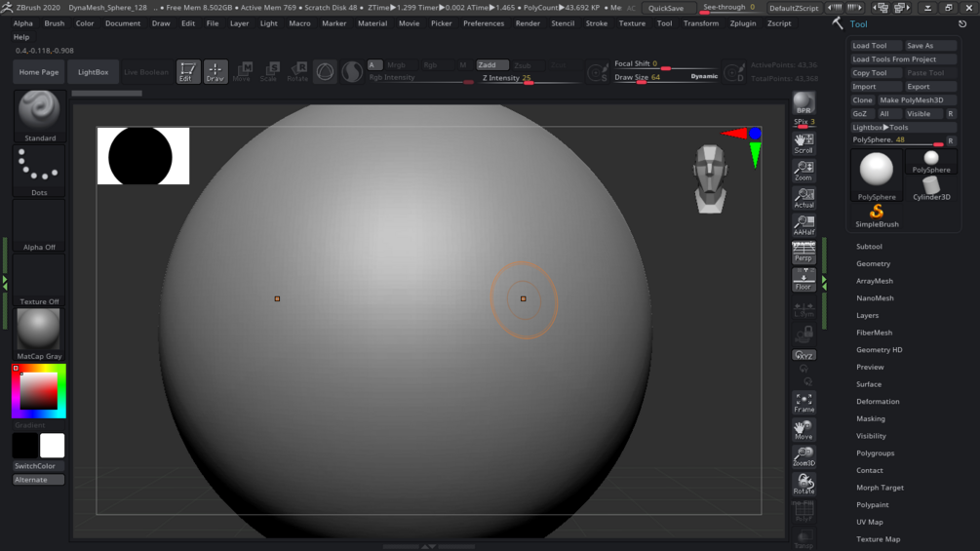Click the Load Tool button
This screenshot has width=980, height=551.
pyautogui.click(x=876, y=46)
